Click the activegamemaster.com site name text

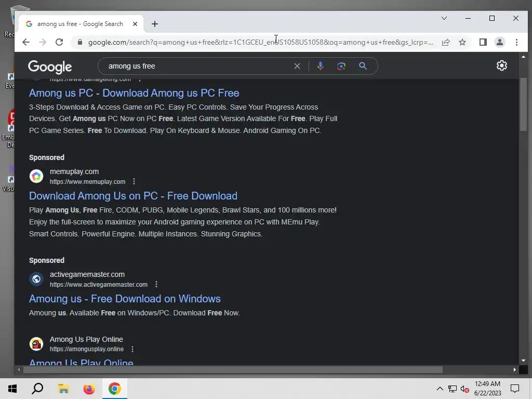pyautogui.click(x=87, y=274)
